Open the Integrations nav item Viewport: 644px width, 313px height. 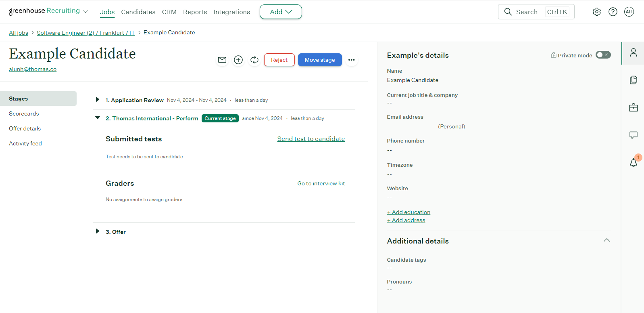231,12
